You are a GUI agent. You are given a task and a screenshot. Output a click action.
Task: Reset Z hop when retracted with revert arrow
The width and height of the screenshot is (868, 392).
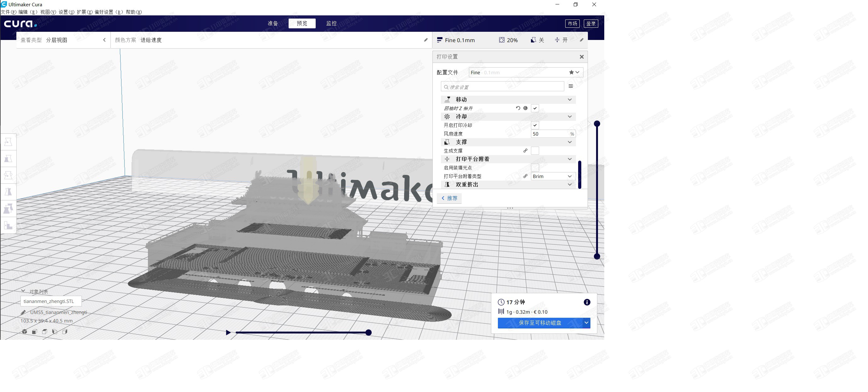[x=518, y=108]
